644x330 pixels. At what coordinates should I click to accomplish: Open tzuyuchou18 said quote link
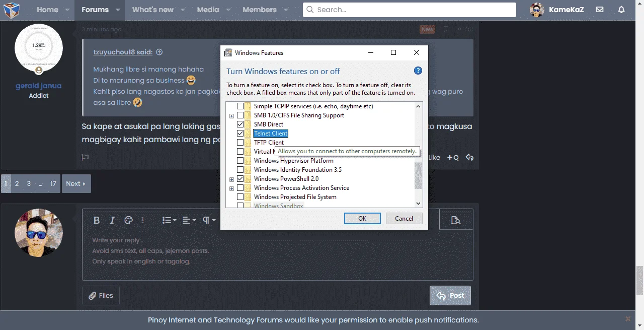(123, 52)
